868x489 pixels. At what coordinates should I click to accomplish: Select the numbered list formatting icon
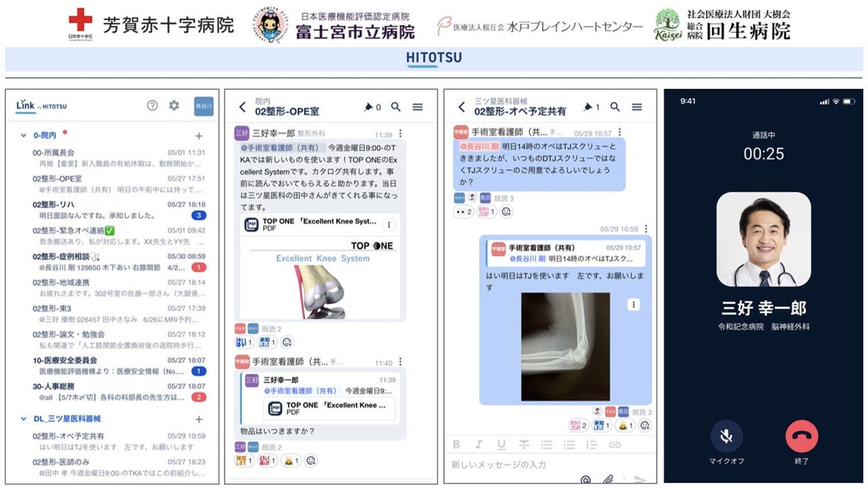[569, 445]
